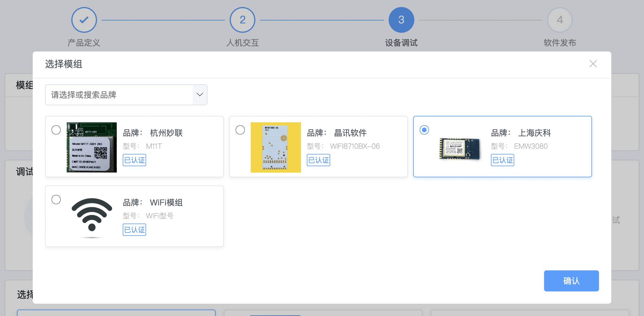Click the step 4 circle icon
The height and width of the screenshot is (316, 644).
point(560,20)
